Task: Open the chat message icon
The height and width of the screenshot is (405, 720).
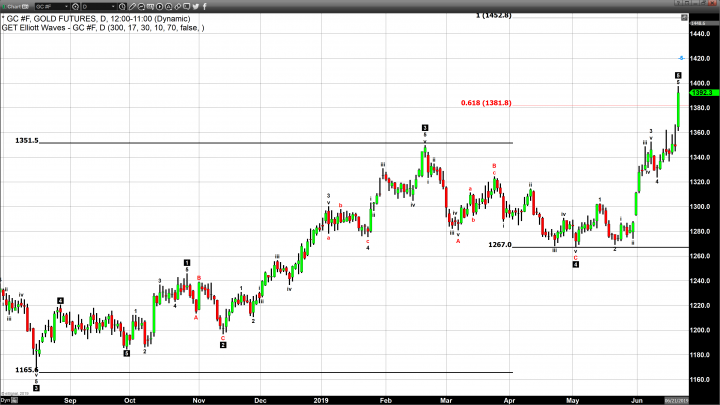Action: [186, 6]
